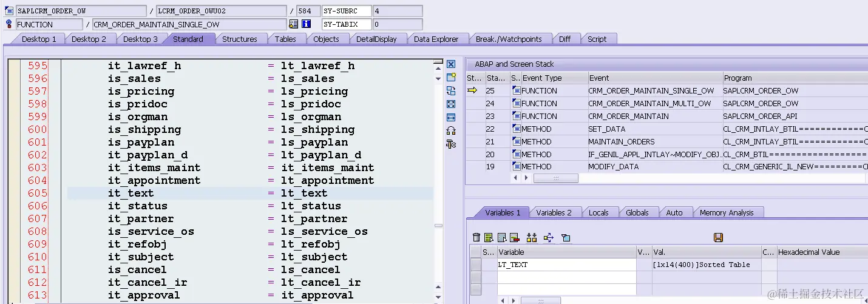Click the new tool icon beside the editor
Screen dimensions: 868x304
pos(451,77)
